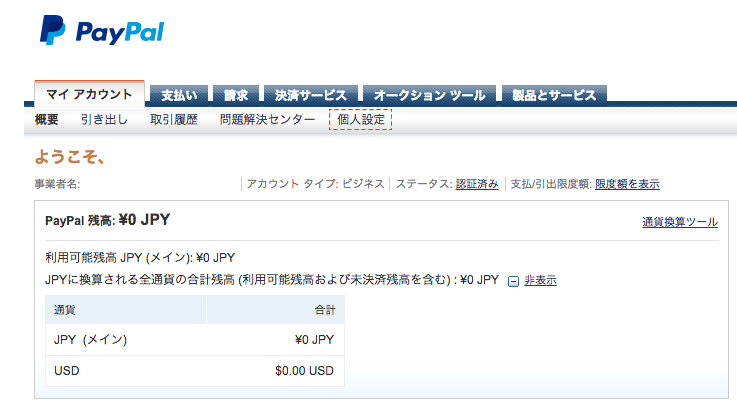
Task: Open the 請求 tab
Action: (x=236, y=95)
